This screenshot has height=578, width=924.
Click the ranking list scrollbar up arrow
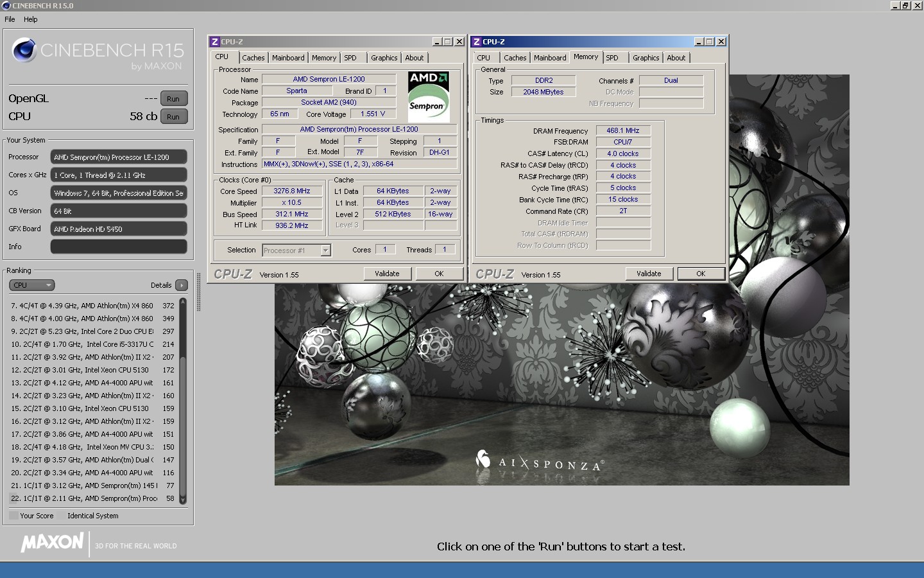183,302
